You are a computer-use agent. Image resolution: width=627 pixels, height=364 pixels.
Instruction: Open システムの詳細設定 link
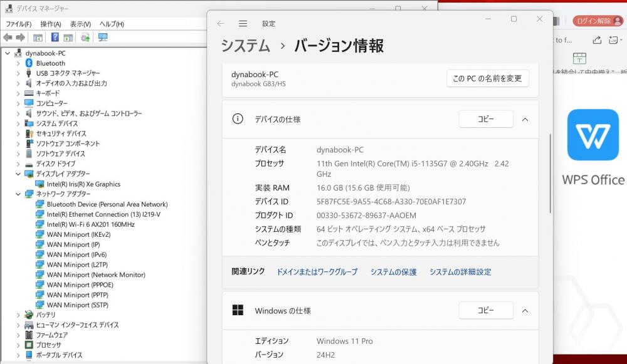460,272
